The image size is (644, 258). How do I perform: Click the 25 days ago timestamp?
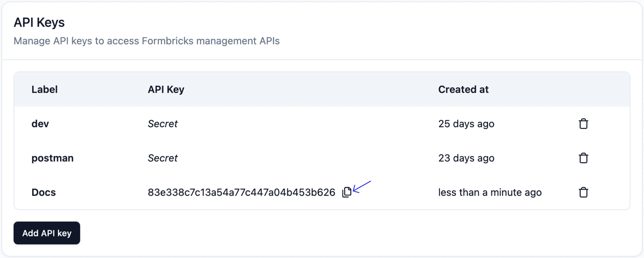click(466, 124)
